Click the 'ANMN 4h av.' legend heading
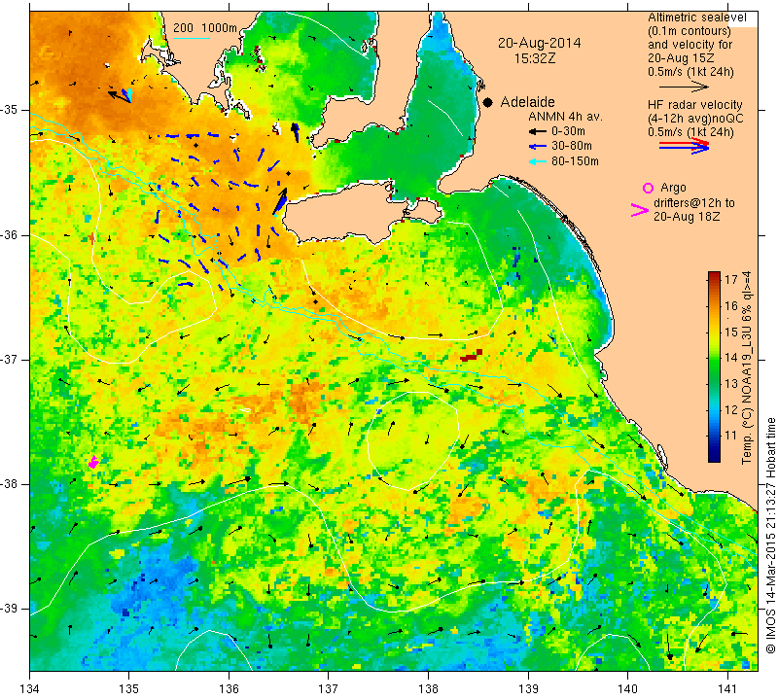778x700 pixels. coord(565,117)
